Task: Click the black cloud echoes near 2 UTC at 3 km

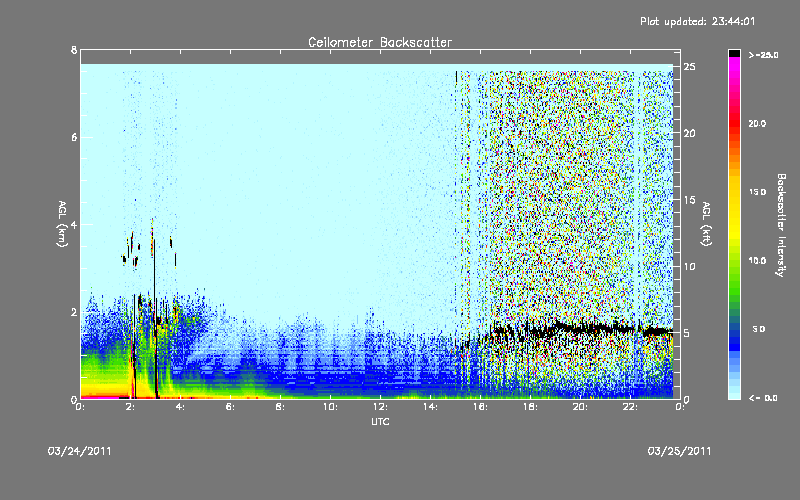Action: tap(131, 249)
